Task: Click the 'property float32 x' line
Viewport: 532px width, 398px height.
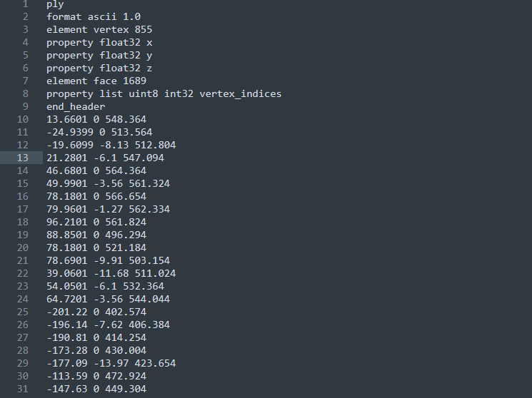Action: tap(99, 42)
